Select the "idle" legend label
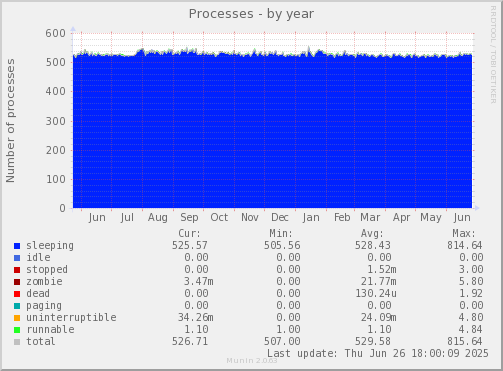 coord(38,257)
